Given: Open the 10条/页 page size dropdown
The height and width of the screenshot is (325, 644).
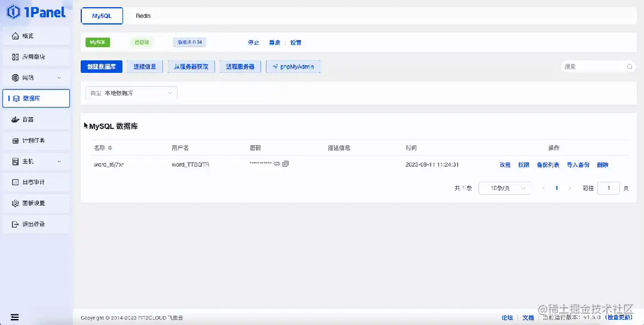Looking at the screenshot, I should pyautogui.click(x=505, y=188).
